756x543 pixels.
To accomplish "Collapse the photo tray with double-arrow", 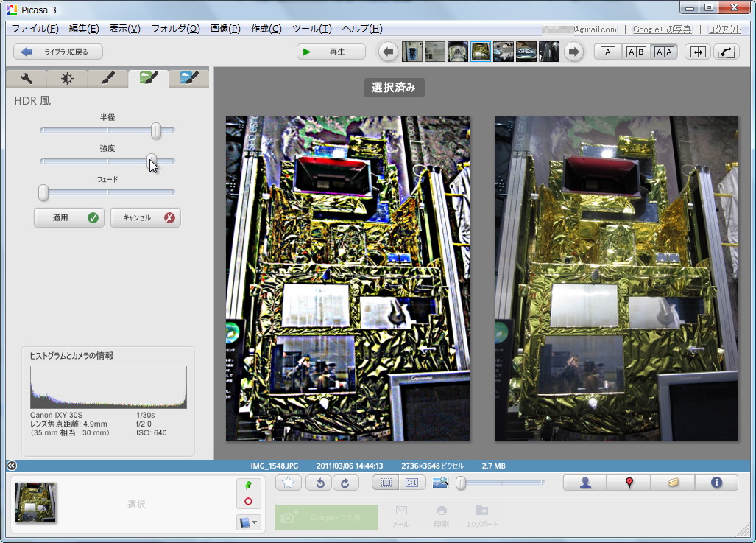I will [11, 466].
